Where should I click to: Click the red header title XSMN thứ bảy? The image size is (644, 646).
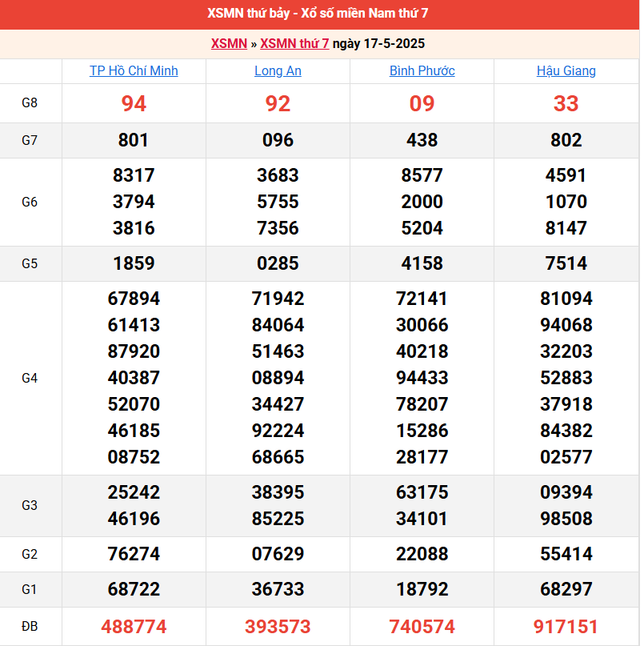pos(320,14)
